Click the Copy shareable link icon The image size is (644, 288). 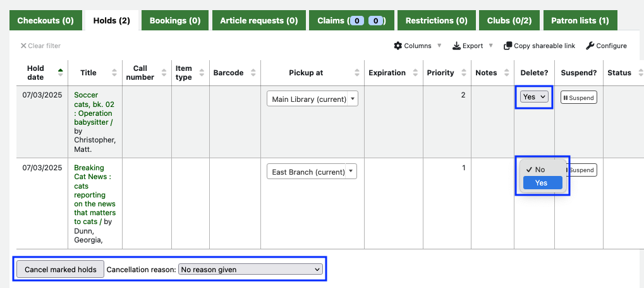tap(507, 46)
